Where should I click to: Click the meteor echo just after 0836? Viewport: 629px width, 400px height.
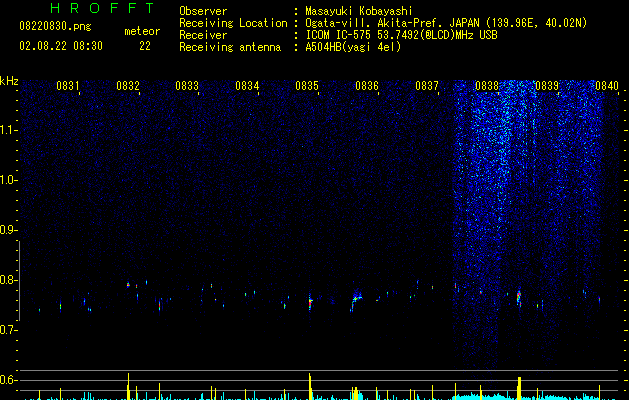355,301
